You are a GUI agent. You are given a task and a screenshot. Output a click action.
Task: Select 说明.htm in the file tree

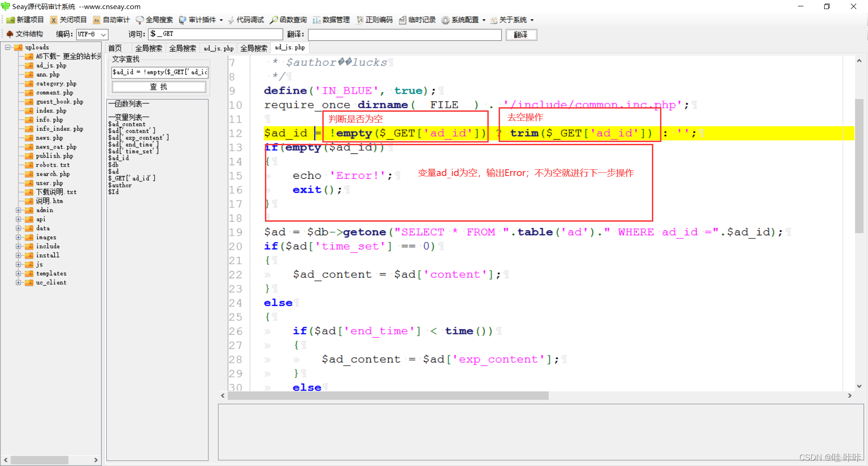point(49,201)
